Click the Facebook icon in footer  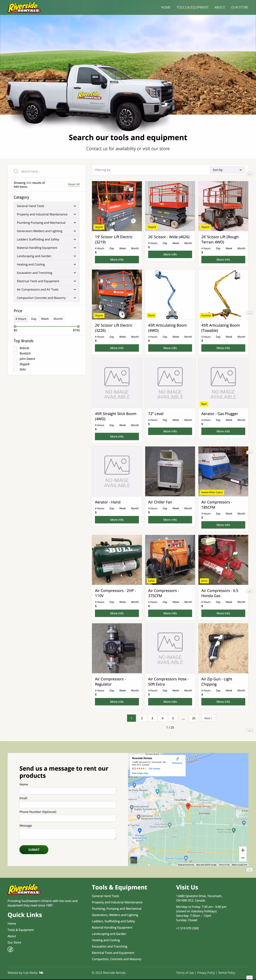(11, 949)
